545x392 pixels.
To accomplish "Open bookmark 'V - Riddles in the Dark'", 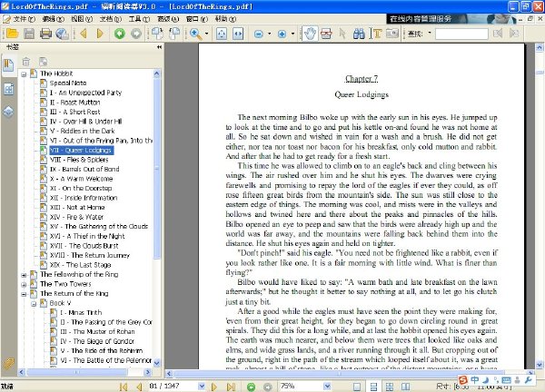I will pyautogui.click(x=82, y=131).
